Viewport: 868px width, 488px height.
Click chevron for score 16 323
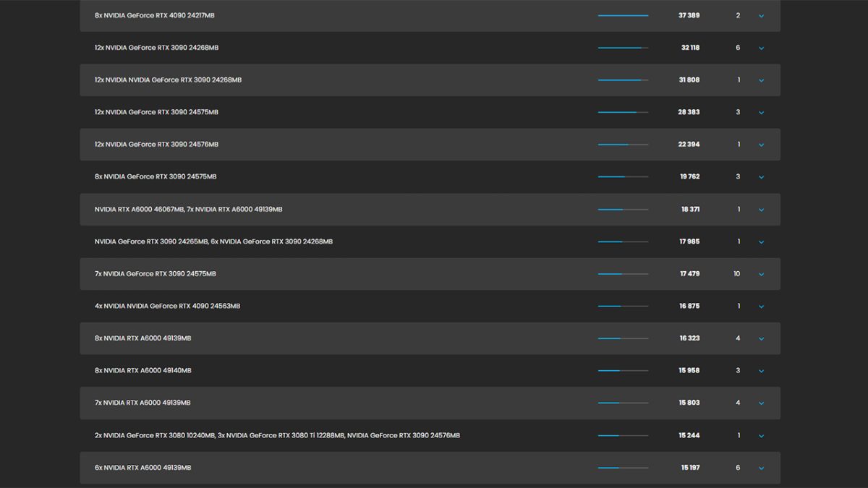(x=761, y=339)
